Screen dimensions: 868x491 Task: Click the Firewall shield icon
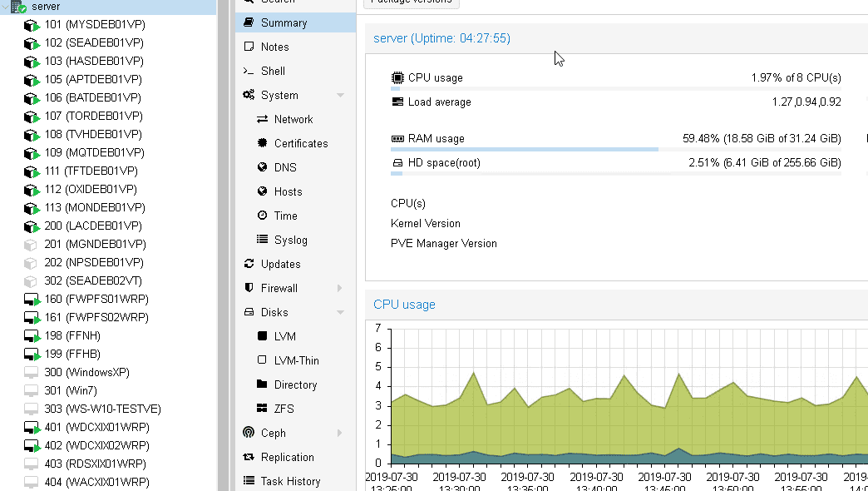tap(249, 288)
